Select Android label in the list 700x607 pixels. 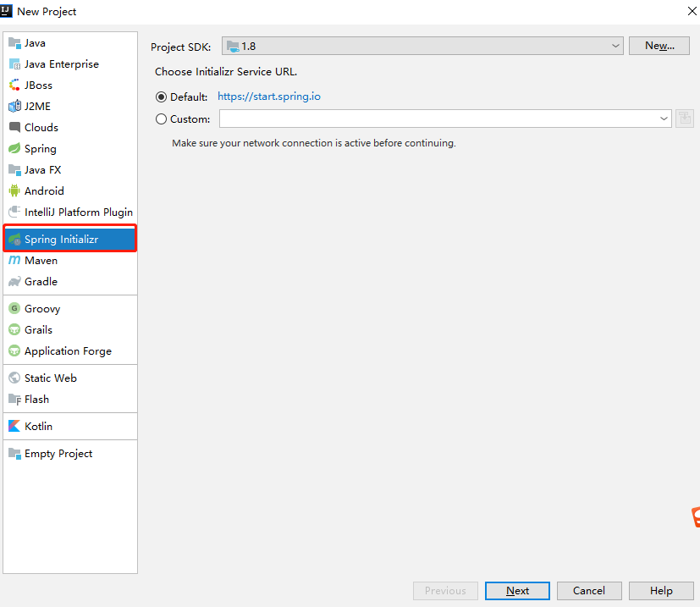[x=44, y=190]
